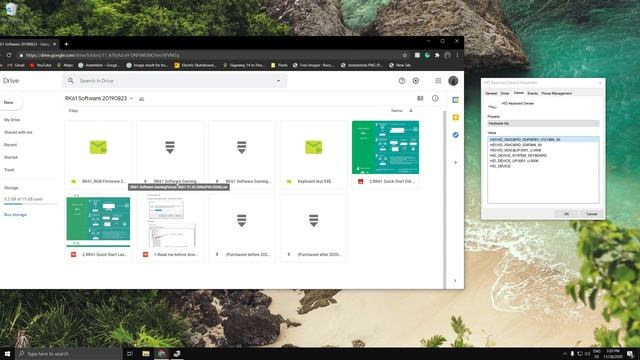Go to My Drive in the sidebar
This screenshot has height=360, width=640.
click(x=12, y=120)
